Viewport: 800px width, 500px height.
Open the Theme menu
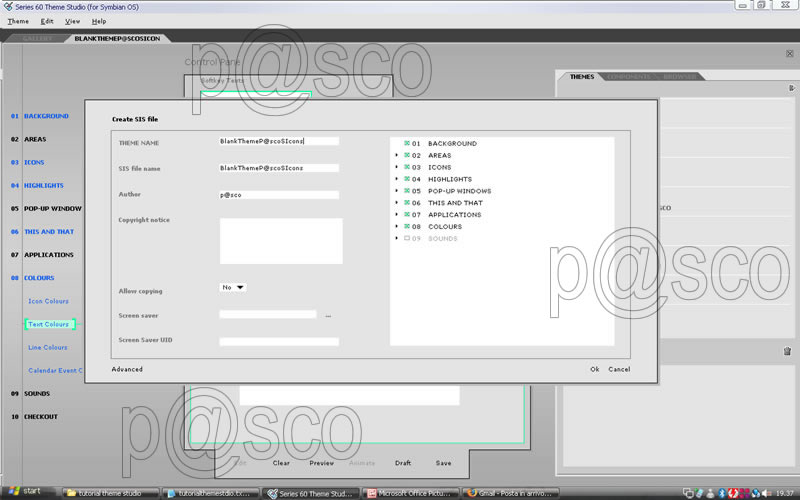(18, 21)
